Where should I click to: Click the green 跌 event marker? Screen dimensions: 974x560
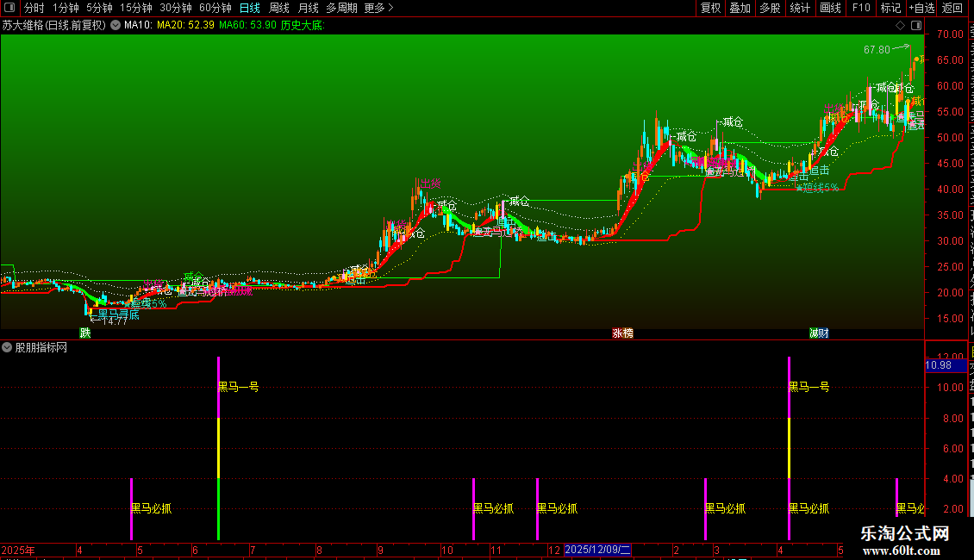click(85, 333)
